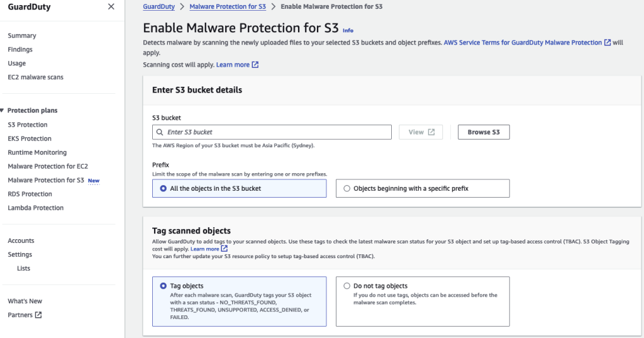
Task: Close the GuardDuty navigation panel
Action: [111, 6]
